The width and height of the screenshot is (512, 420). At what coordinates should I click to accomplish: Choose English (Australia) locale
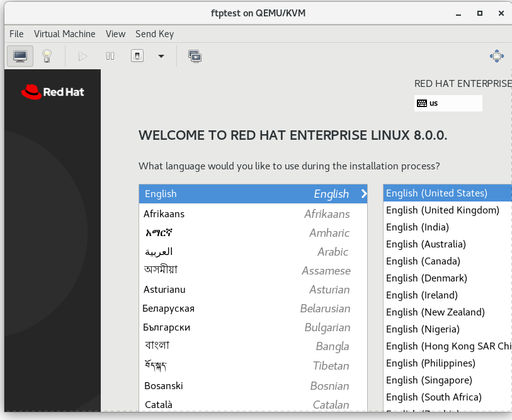pyautogui.click(x=447, y=244)
